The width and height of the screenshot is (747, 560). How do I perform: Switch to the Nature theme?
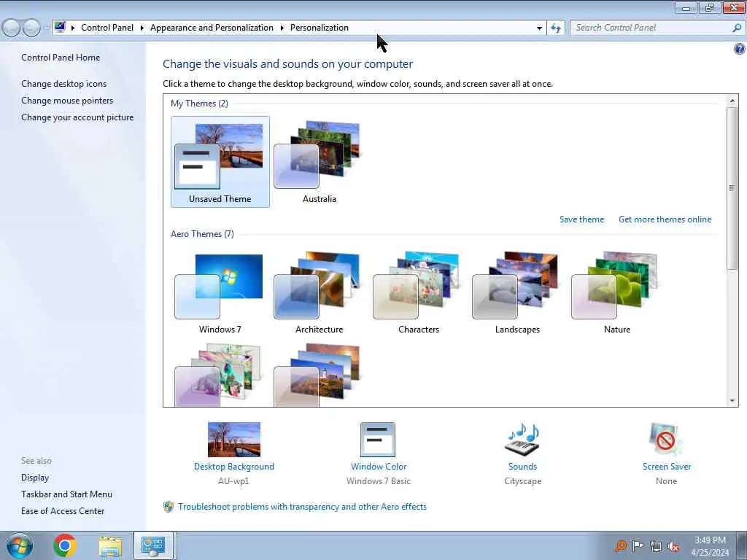coord(617,292)
